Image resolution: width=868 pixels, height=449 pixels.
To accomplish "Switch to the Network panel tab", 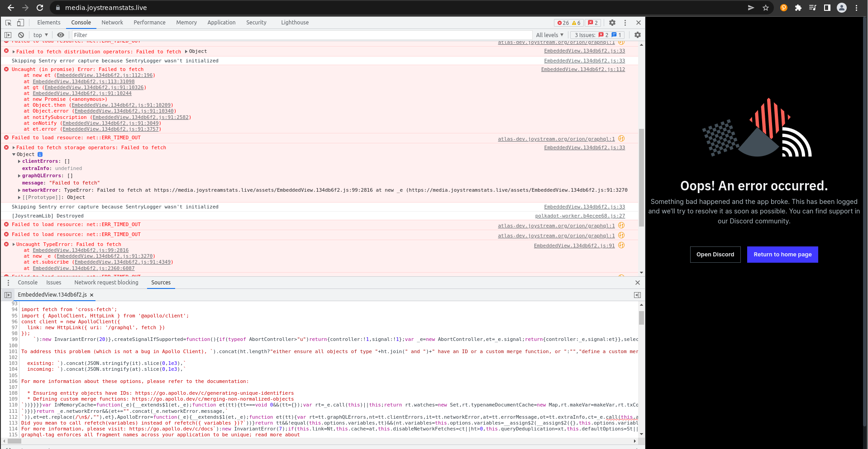I will [x=112, y=22].
